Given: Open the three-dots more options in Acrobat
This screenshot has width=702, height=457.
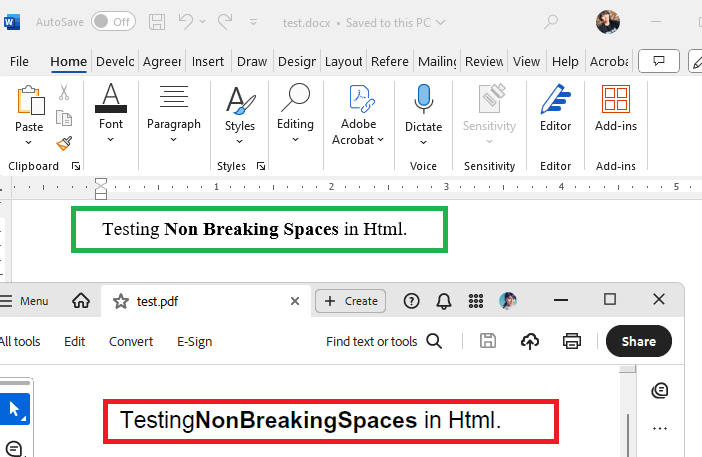Looking at the screenshot, I should point(659,428).
